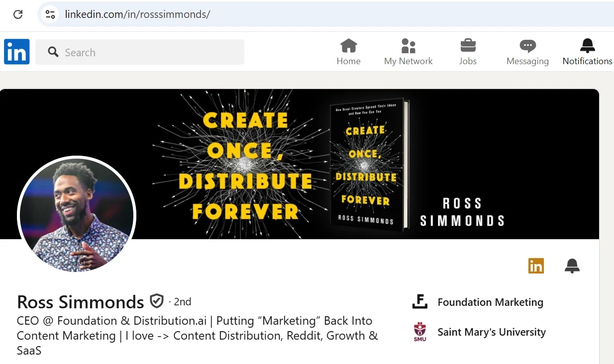Click the verified profile shield badge
Image resolution: width=614 pixels, height=364 pixels.
tap(157, 300)
